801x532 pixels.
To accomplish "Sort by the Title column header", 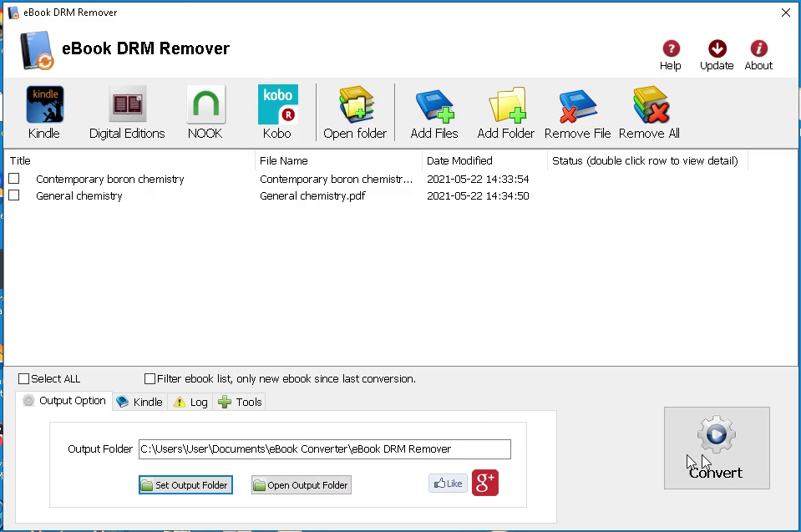I will 129,161.
